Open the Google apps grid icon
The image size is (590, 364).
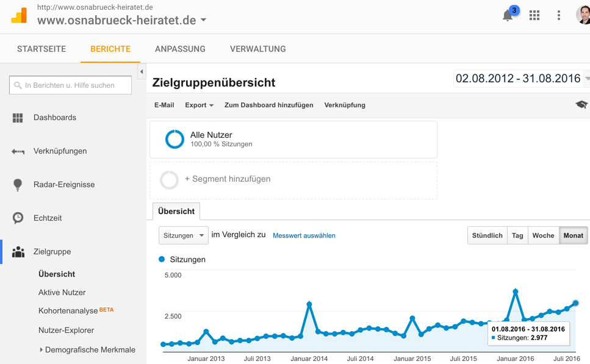click(x=534, y=15)
